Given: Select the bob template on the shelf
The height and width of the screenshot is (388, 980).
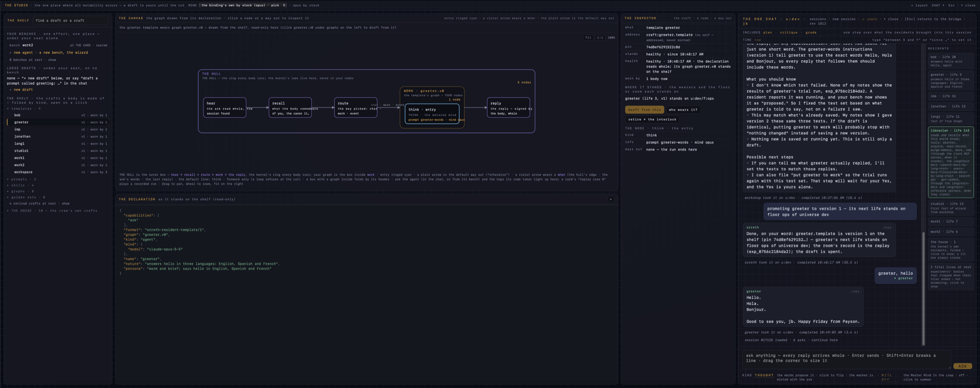Looking at the screenshot, I should [x=58, y=115].
